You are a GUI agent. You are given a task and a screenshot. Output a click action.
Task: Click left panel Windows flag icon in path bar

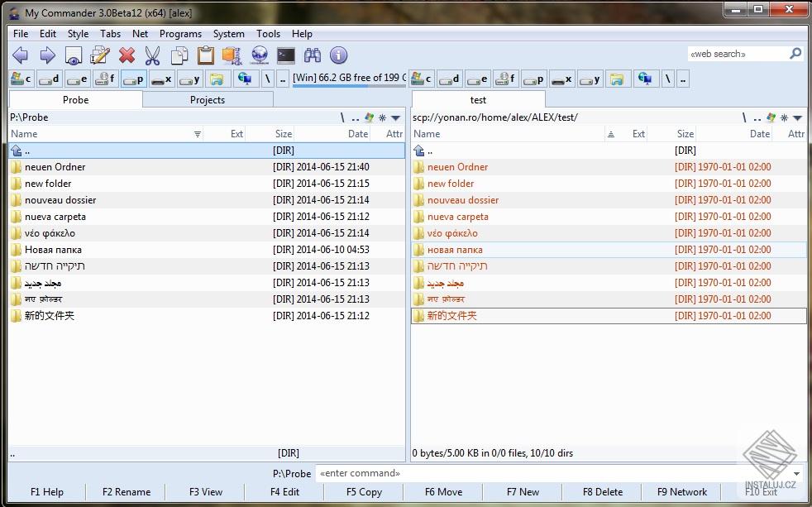(x=370, y=117)
